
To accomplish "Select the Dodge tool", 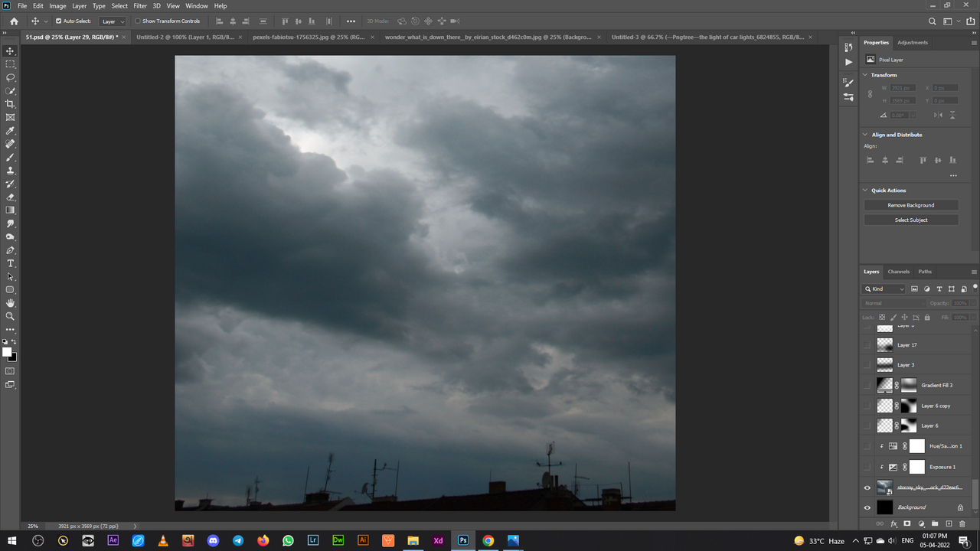I will point(10,236).
